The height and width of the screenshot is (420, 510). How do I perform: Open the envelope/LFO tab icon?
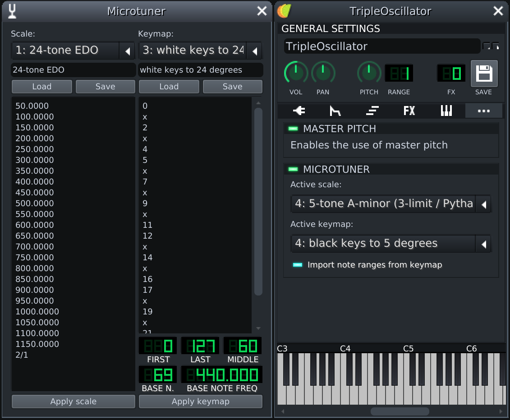click(x=335, y=111)
